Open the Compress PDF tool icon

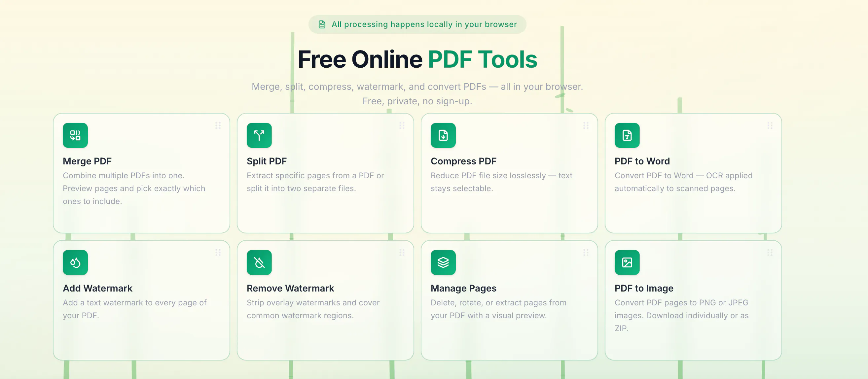pyautogui.click(x=443, y=135)
